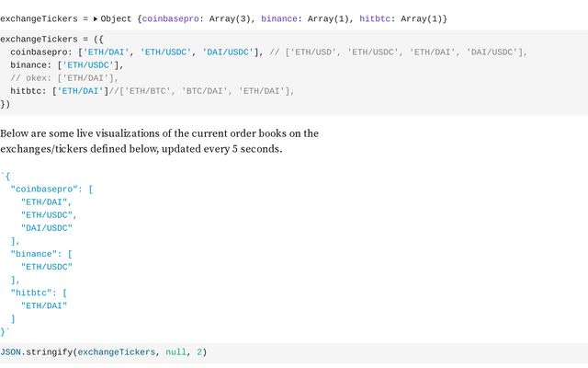This screenshot has width=588, height=368.
Task: Click commented 'BTC/DAI' in hitbtc line
Action: 204,91
